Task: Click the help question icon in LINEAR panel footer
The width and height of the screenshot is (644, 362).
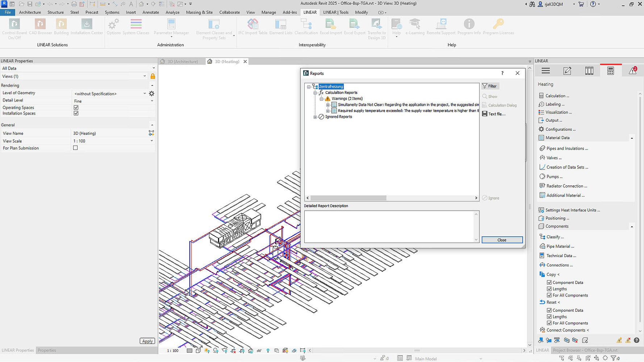Action: click(636, 340)
